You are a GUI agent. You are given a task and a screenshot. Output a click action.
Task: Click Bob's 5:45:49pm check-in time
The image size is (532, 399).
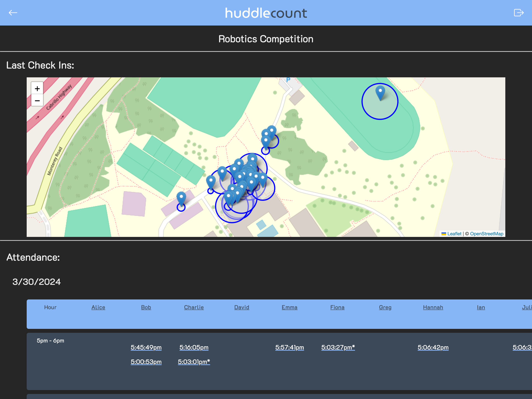click(x=146, y=348)
